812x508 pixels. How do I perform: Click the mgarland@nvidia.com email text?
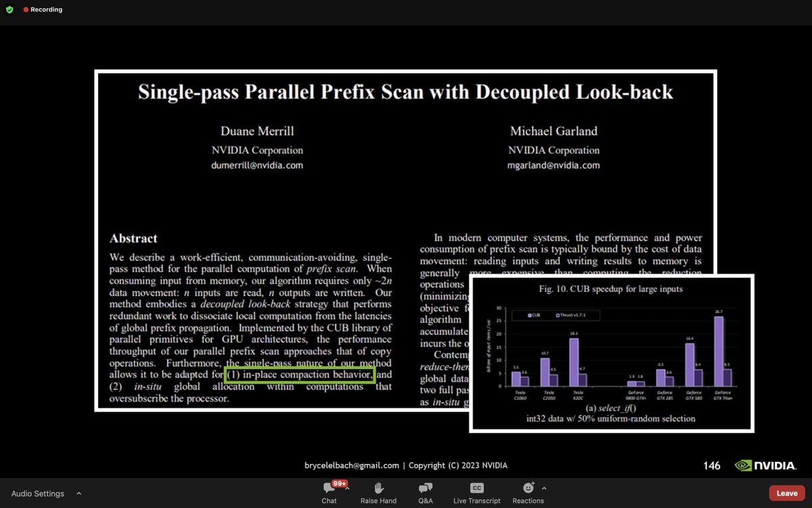point(554,165)
